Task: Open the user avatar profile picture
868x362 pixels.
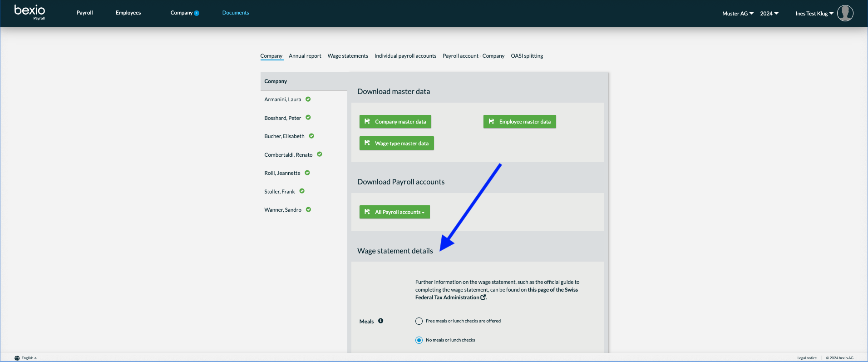Action: point(845,13)
